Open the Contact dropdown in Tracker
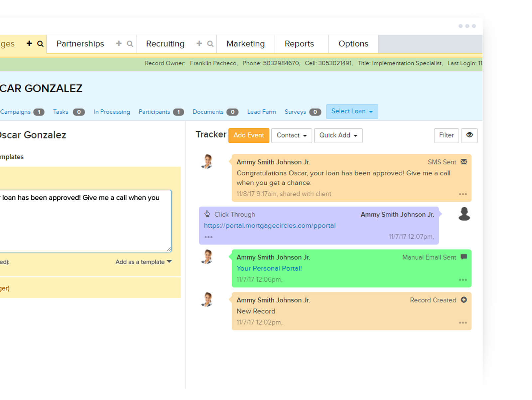The width and height of the screenshot is (532, 400). 291,135
